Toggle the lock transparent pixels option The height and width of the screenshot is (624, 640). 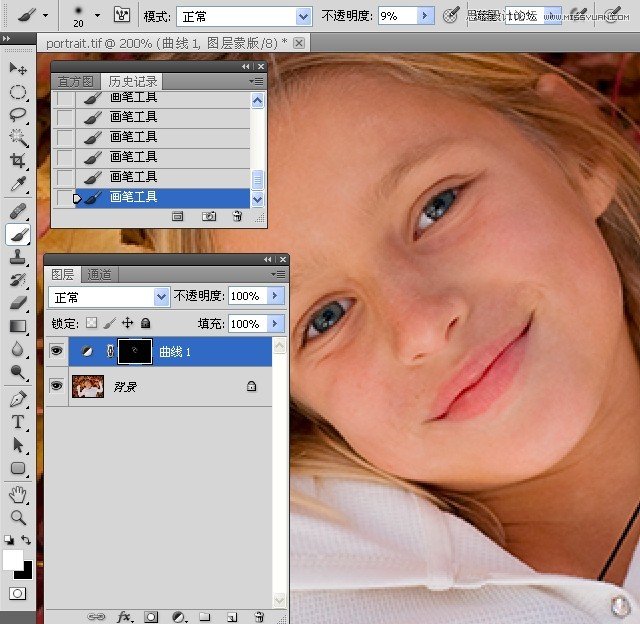[x=92, y=324]
